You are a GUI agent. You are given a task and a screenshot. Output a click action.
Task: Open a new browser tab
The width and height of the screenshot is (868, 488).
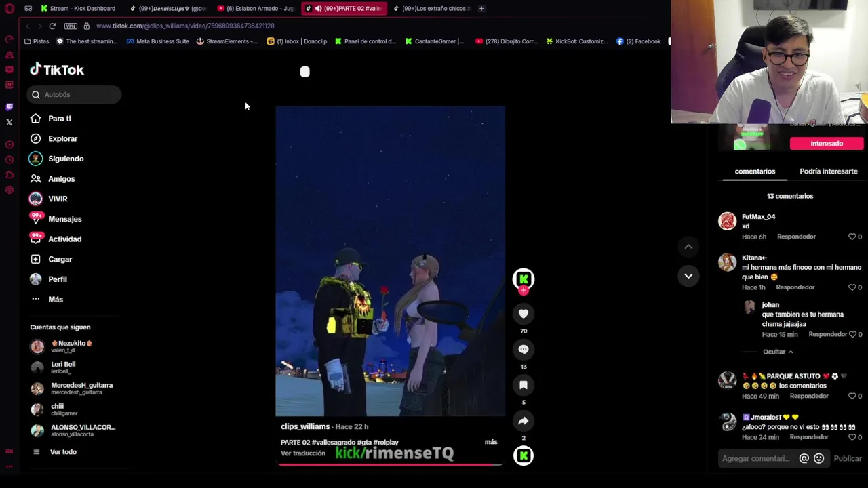coord(481,8)
